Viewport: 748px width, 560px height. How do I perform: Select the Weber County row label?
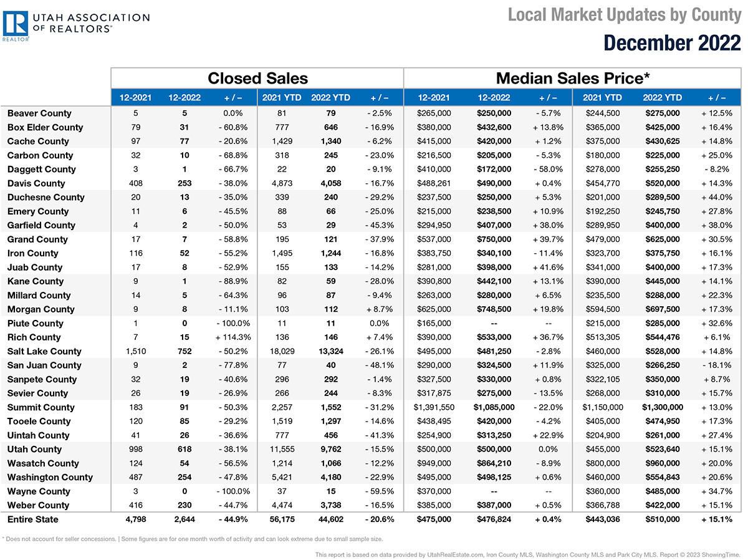[38, 505]
